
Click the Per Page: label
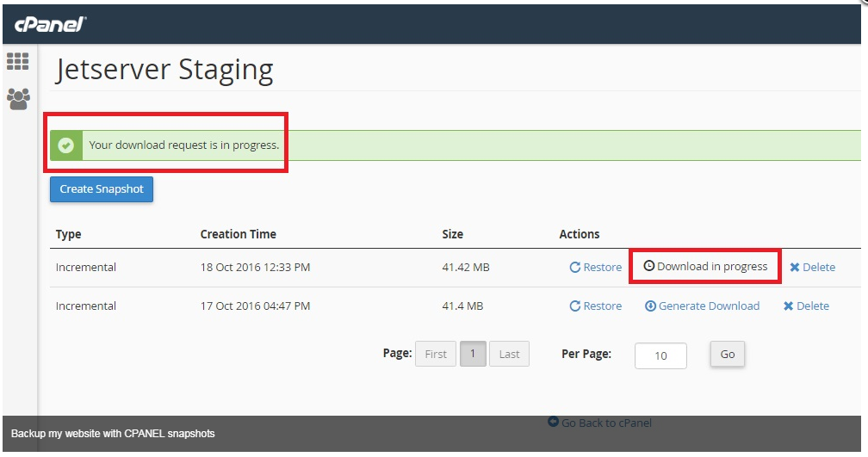point(586,354)
